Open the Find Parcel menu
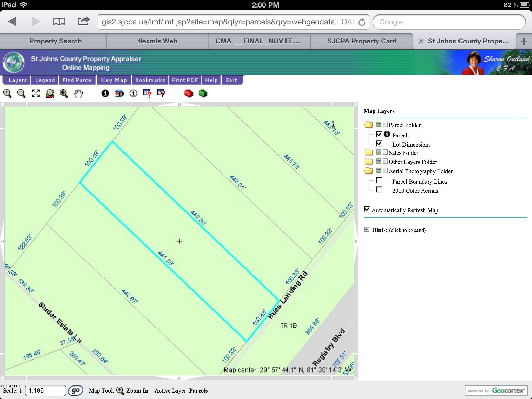The height and width of the screenshot is (399, 532). tap(77, 80)
